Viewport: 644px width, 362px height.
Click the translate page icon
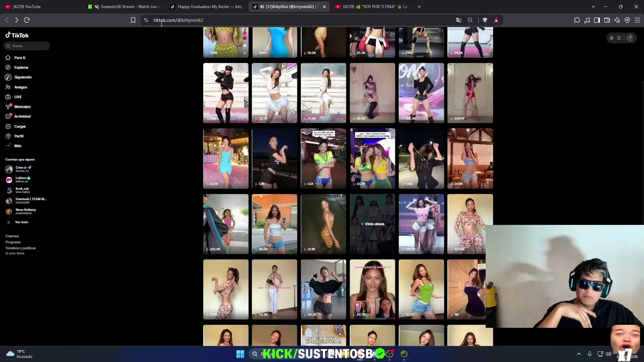pos(459,20)
